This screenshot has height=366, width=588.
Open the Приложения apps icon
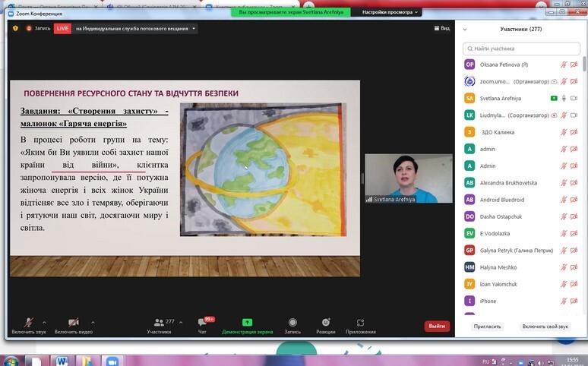(360, 323)
